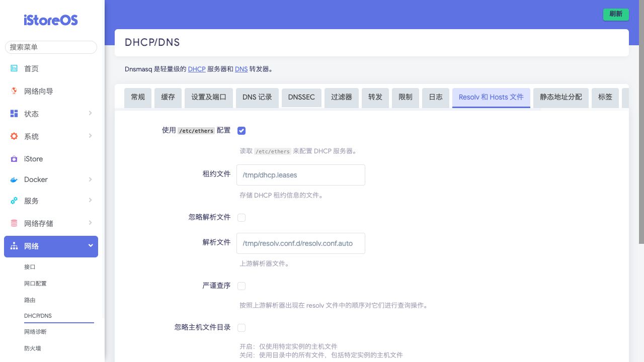This screenshot has width=644, height=362.
Task: Click the 状态 grid icon
Action: pos(14,114)
